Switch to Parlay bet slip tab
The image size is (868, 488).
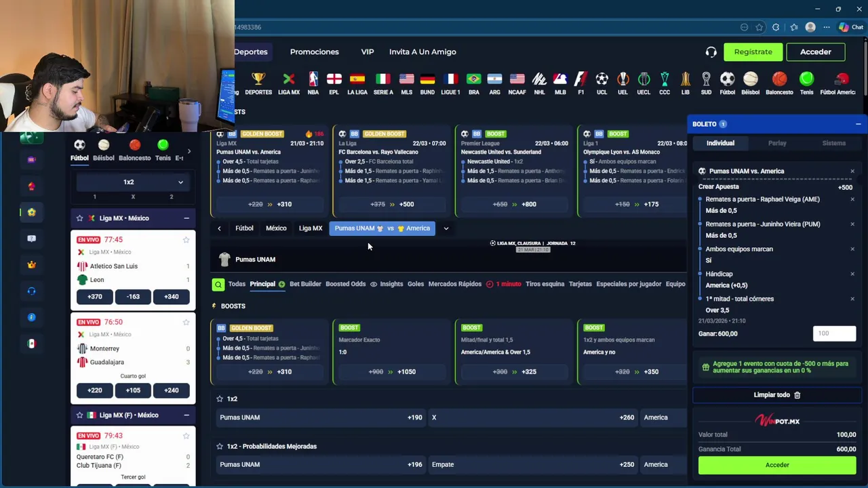777,143
